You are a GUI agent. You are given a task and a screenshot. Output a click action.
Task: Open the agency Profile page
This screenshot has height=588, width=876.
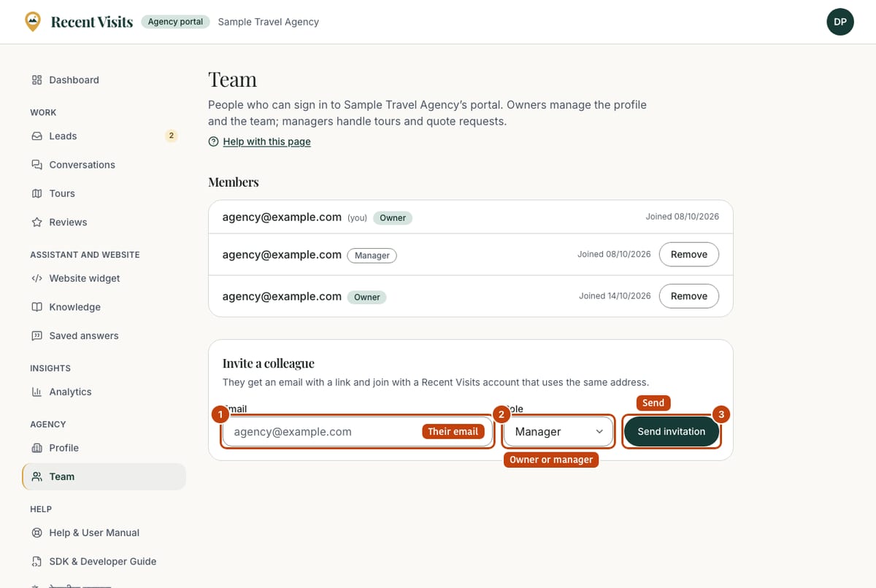[x=104, y=448]
